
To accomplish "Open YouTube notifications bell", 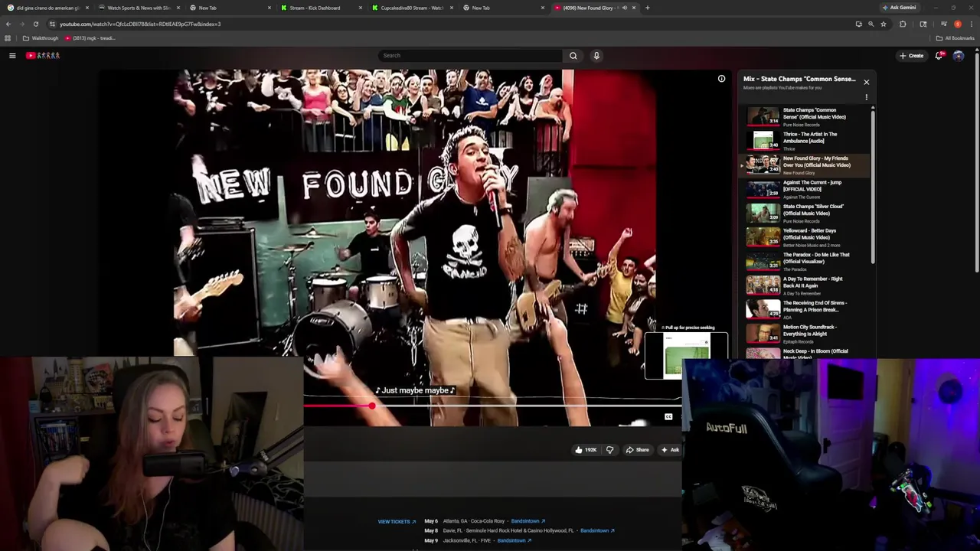I will point(939,55).
